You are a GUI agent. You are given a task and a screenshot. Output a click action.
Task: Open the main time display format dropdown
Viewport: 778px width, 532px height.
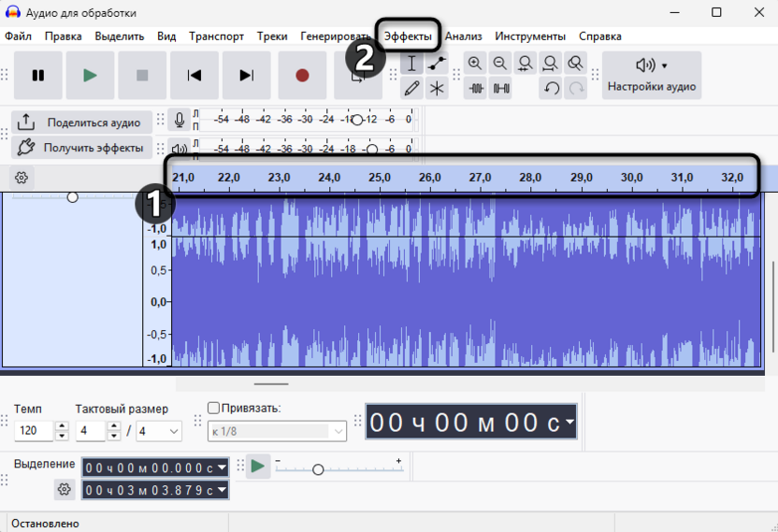[x=569, y=423]
